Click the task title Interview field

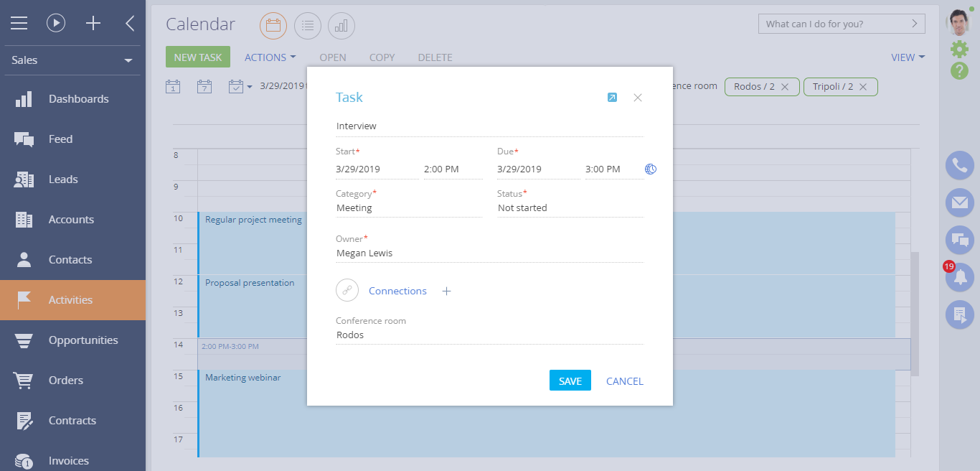(x=488, y=126)
